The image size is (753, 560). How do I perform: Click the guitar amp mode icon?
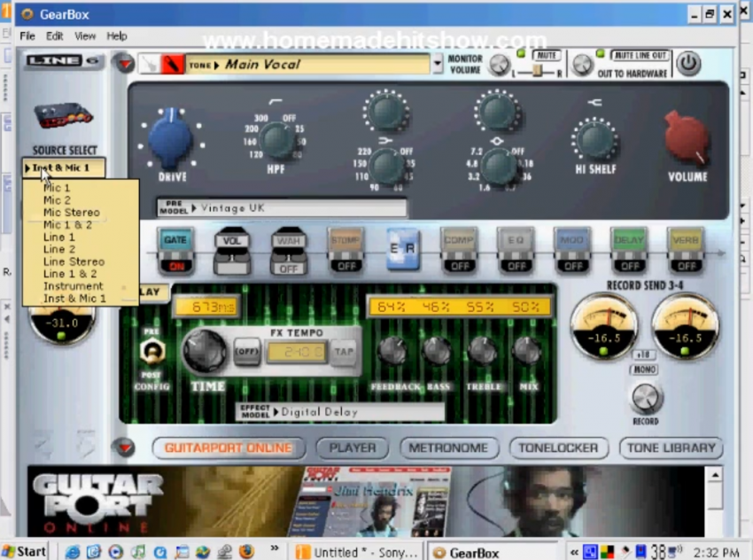coord(150,65)
